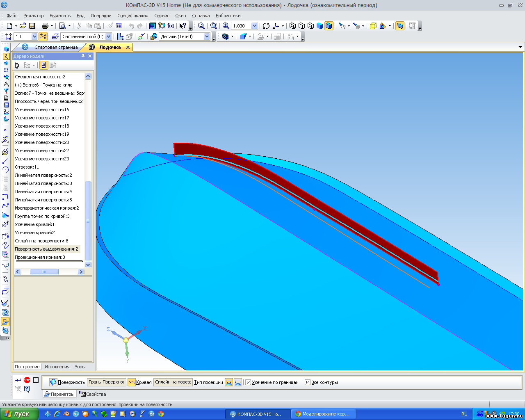Expand tree view options dropdown arrow

pyautogui.click(x=34, y=65)
